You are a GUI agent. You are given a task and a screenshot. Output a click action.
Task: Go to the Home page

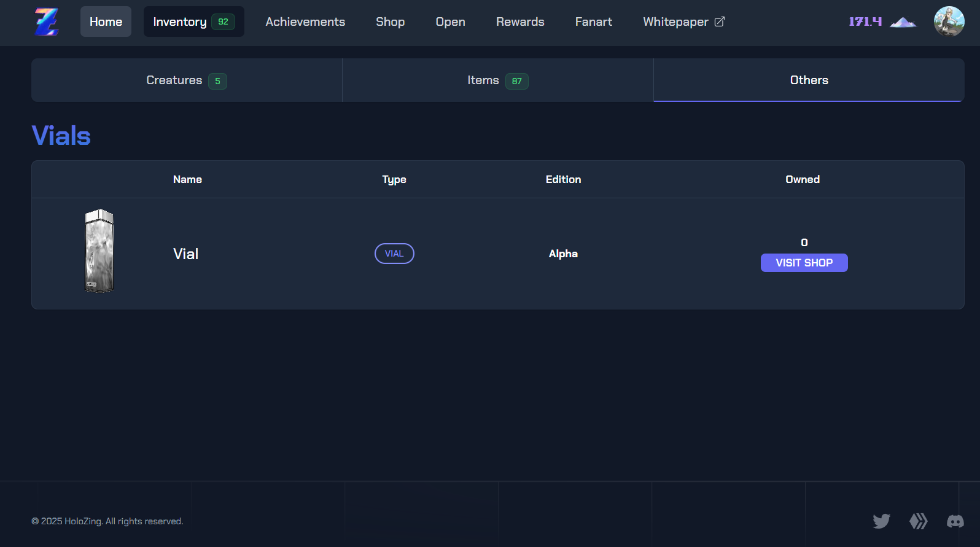pyautogui.click(x=106, y=22)
